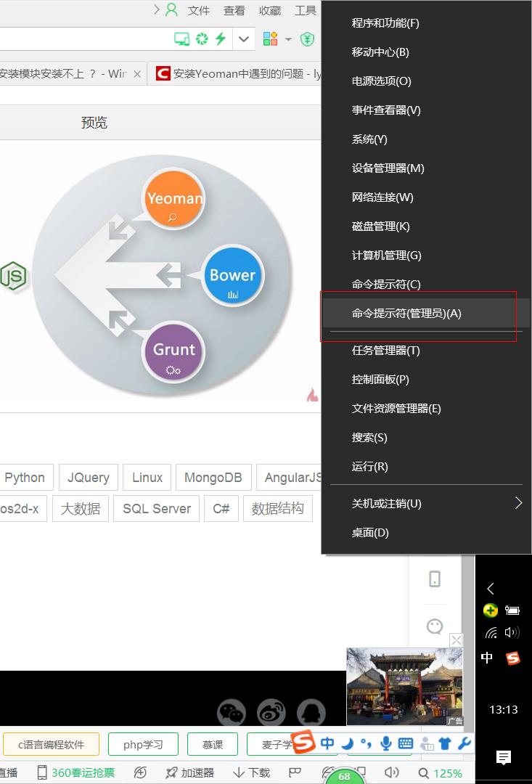The image size is (532, 784).
Task: Open the 文件 menu
Action: 198,10
